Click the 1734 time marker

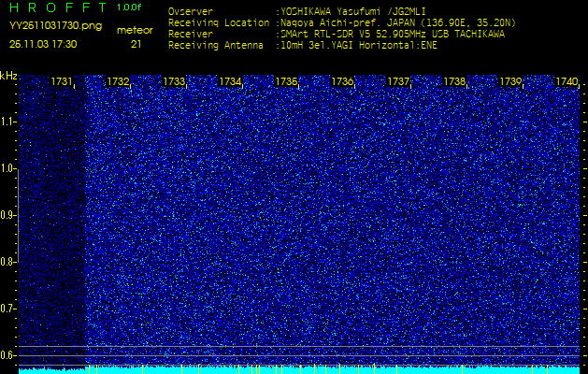[x=230, y=81]
